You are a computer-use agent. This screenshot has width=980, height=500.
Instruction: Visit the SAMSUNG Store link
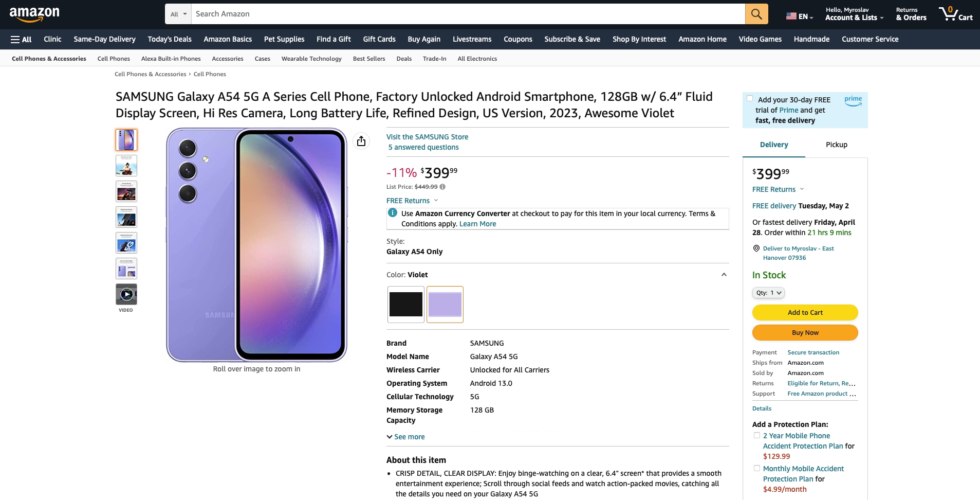(x=427, y=137)
